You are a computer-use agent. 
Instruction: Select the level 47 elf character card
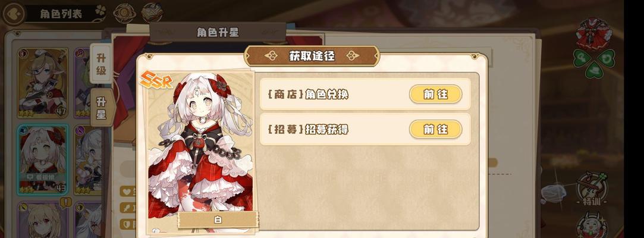point(43,83)
